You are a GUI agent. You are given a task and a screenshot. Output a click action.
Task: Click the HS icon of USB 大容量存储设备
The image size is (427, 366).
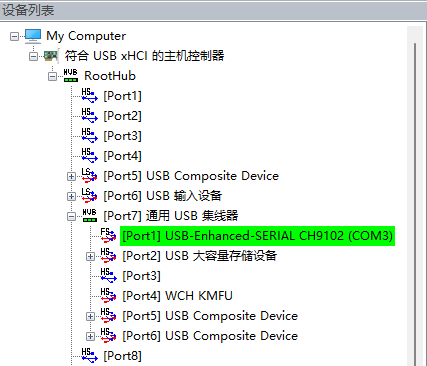[108, 255]
